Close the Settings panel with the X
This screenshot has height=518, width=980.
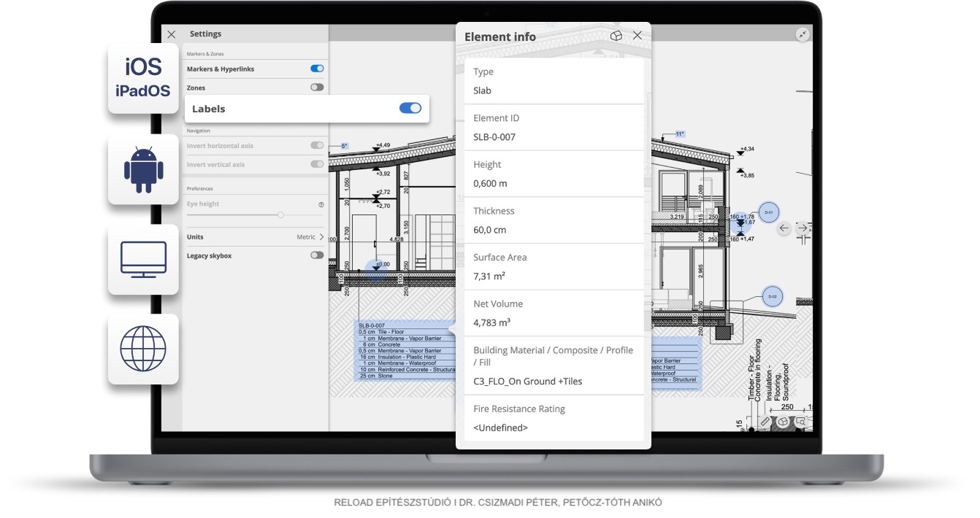(x=171, y=34)
